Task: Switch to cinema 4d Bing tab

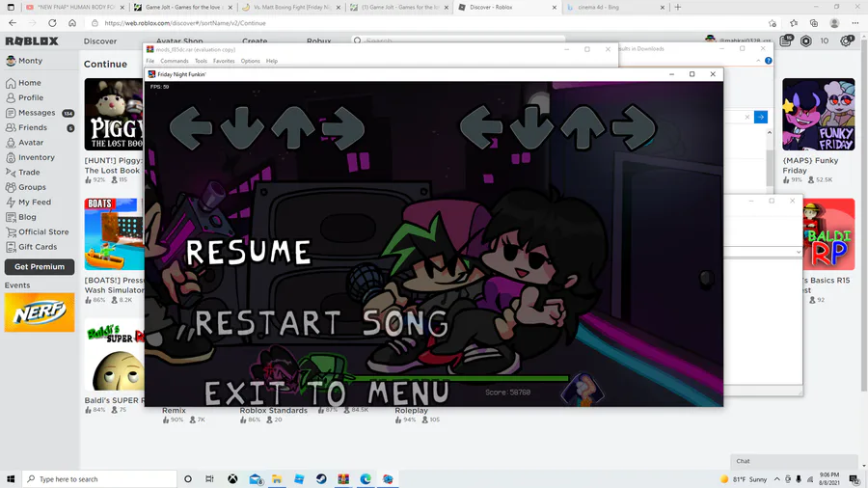Action: pos(614,7)
